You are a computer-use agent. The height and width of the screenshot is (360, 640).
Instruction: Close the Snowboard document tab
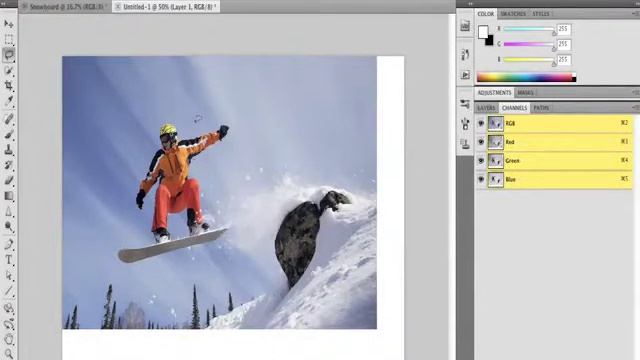24,7
